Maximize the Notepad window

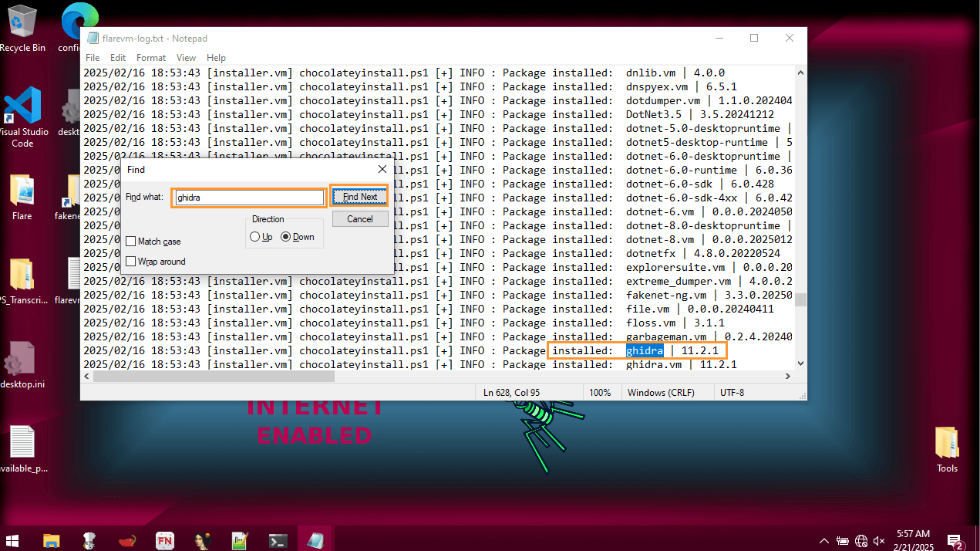point(754,38)
